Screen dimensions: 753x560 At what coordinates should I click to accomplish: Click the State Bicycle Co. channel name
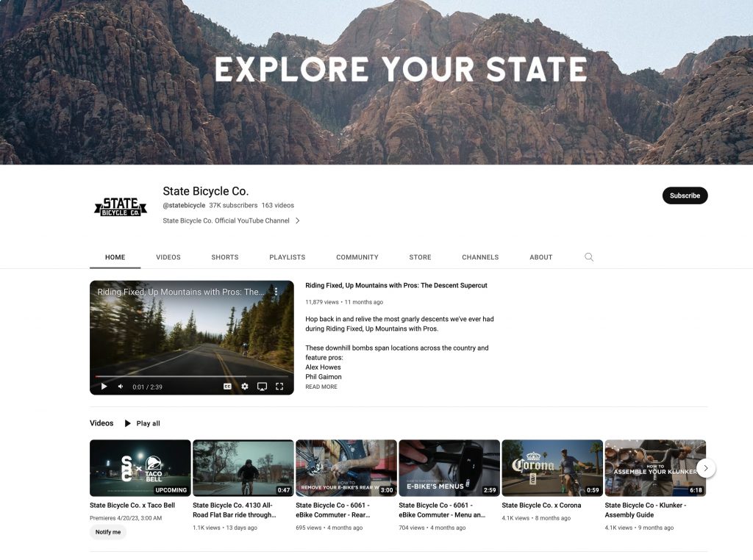[206, 191]
